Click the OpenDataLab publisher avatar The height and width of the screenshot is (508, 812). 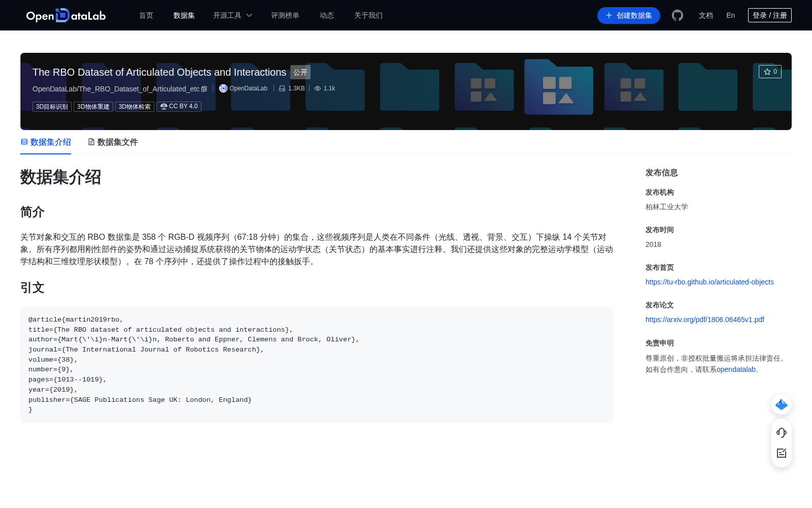pyautogui.click(x=223, y=88)
